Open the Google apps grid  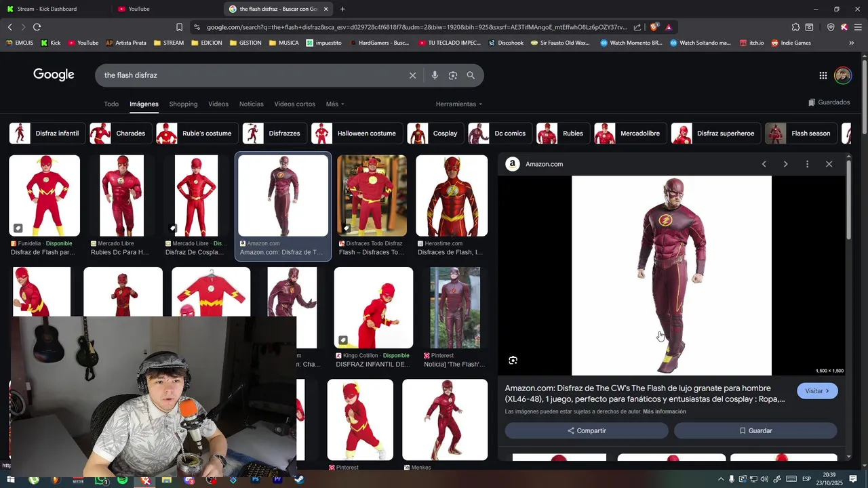pyautogui.click(x=823, y=75)
